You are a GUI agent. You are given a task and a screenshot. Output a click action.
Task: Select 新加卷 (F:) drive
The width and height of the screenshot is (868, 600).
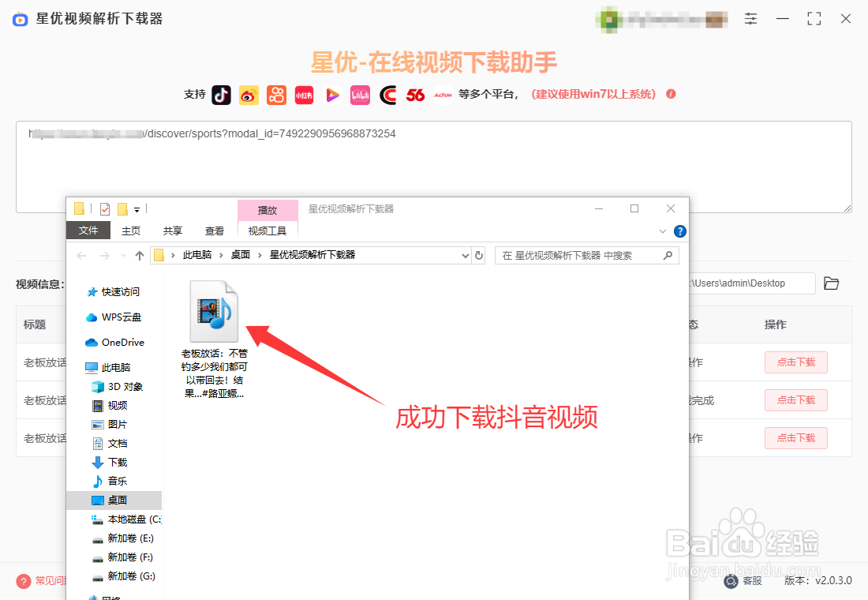click(x=123, y=557)
